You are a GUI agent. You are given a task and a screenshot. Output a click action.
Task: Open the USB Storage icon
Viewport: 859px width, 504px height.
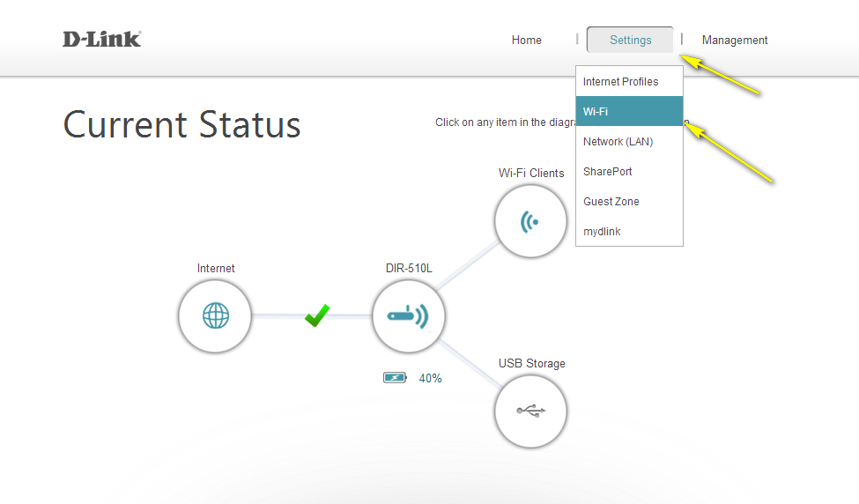pyautogui.click(x=531, y=411)
